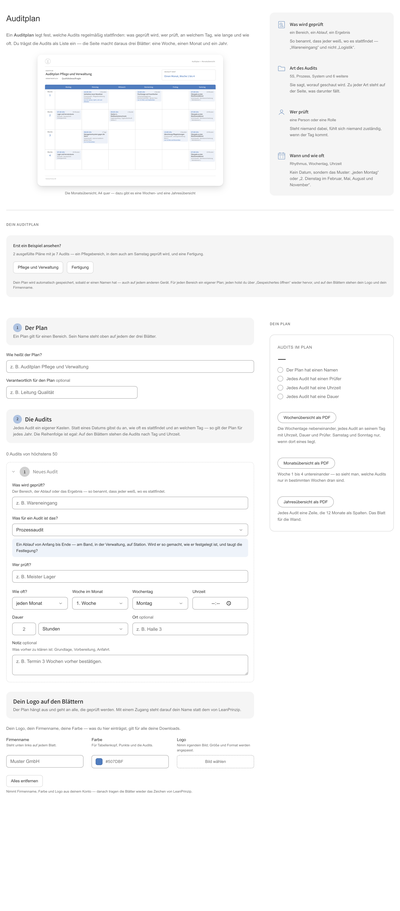Select the 'Der Plan hat einen Namen' indicator
This screenshot has width=400, height=911.
(280, 370)
